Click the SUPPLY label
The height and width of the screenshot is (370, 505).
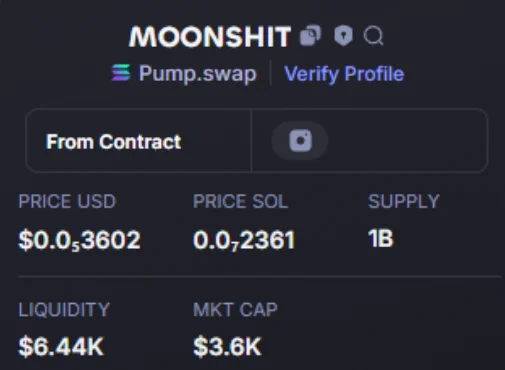pyautogui.click(x=404, y=201)
